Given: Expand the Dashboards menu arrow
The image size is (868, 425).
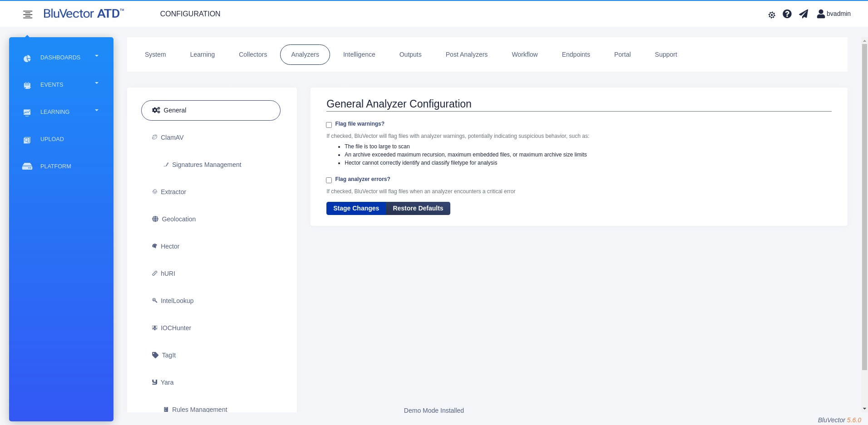Looking at the screenshot, I should tap(97, 56).
